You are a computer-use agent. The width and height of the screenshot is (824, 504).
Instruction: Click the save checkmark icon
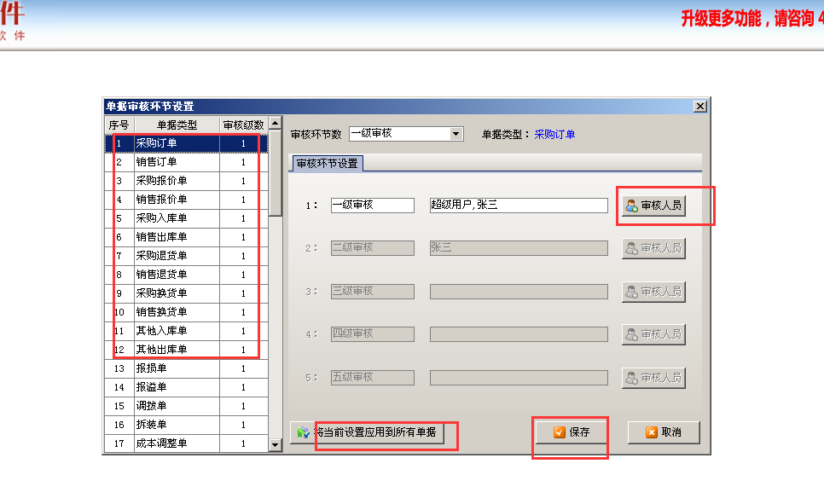560,432
